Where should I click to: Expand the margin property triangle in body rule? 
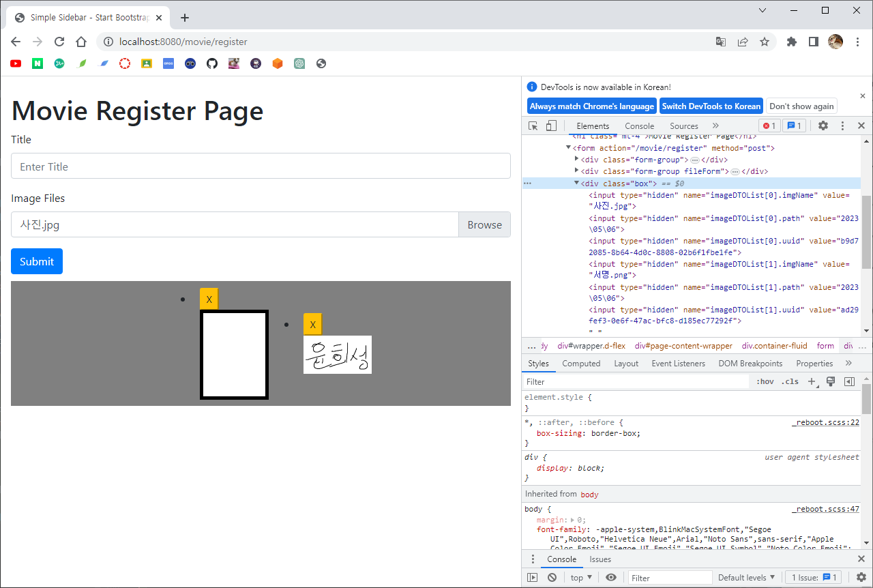tap(573, 520)
